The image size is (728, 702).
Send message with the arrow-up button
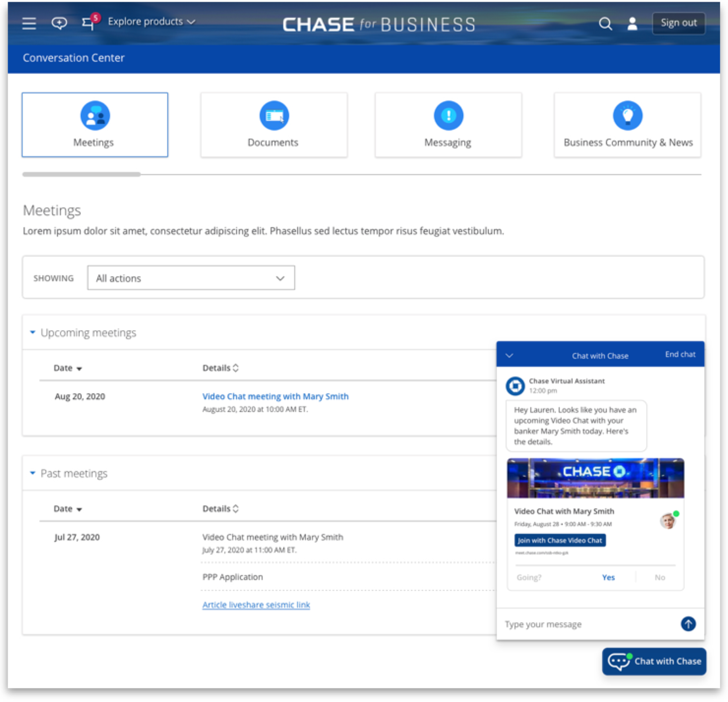point(688,624)
